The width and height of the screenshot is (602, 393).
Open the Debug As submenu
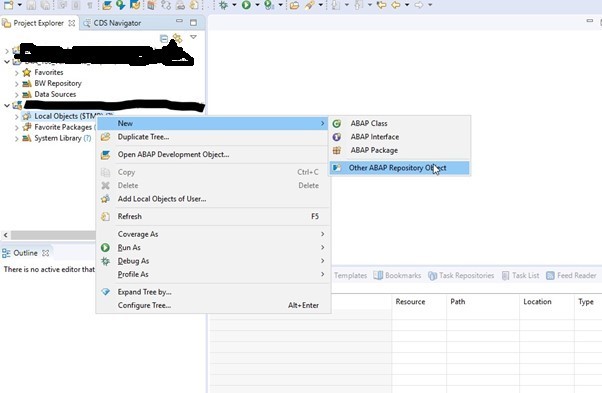213,261
